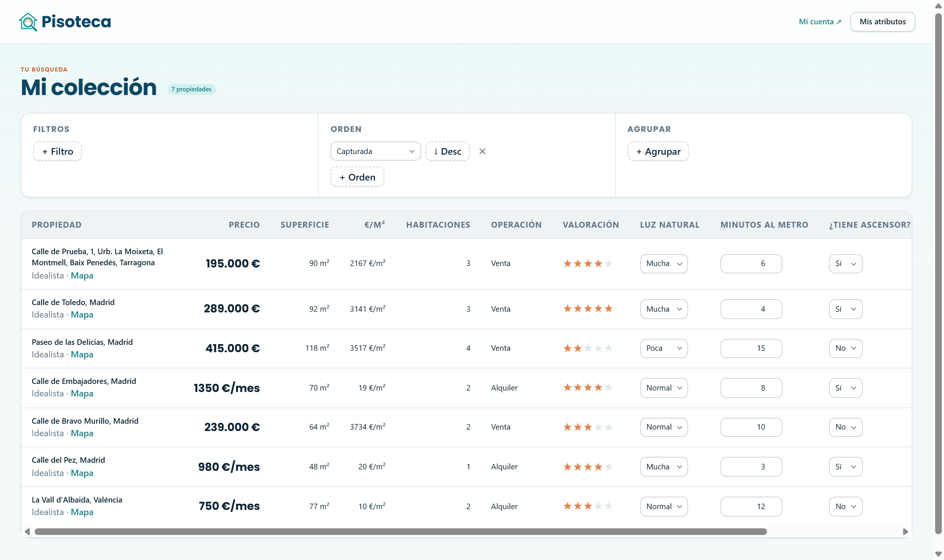The height and width of the screenshot is (560, 944).
Task: Click the horizontal table scrollbar thumb
Action: [400, 532]
